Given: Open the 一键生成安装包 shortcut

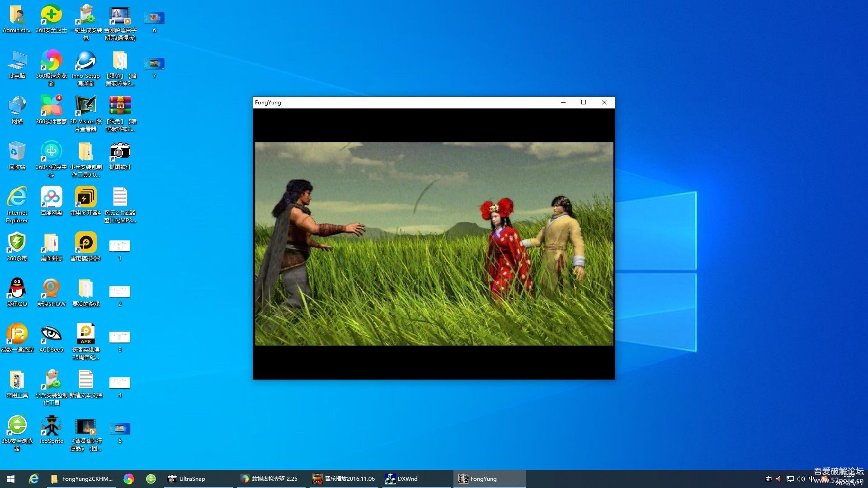Looking at the screenshot, I should click(x=86, y=23).
